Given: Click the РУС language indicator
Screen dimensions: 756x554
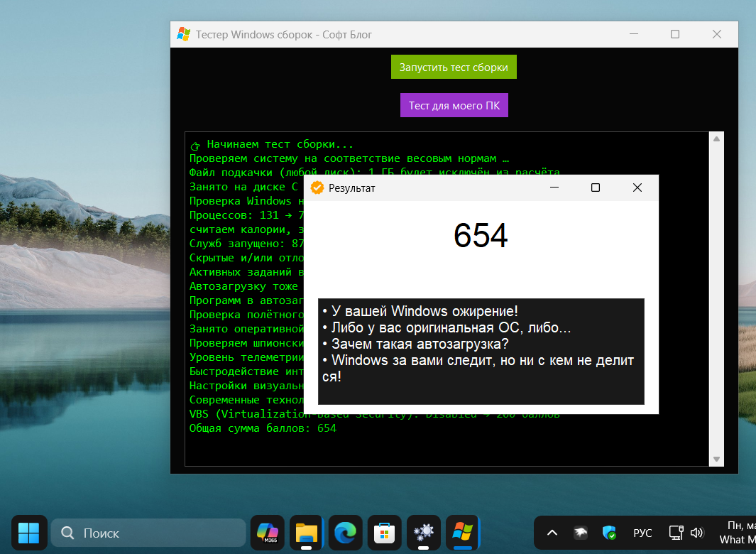Looking at the screenshot, I should pos(642,533).
